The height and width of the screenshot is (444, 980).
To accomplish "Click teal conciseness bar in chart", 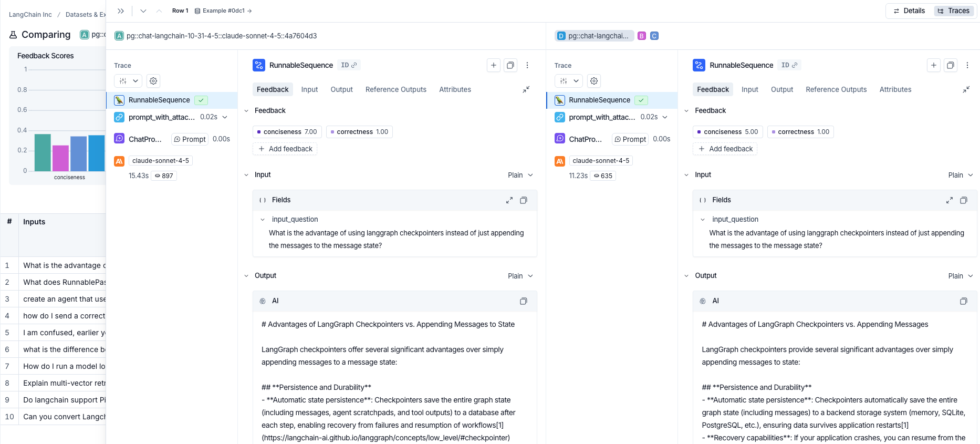I will (43, 152).
